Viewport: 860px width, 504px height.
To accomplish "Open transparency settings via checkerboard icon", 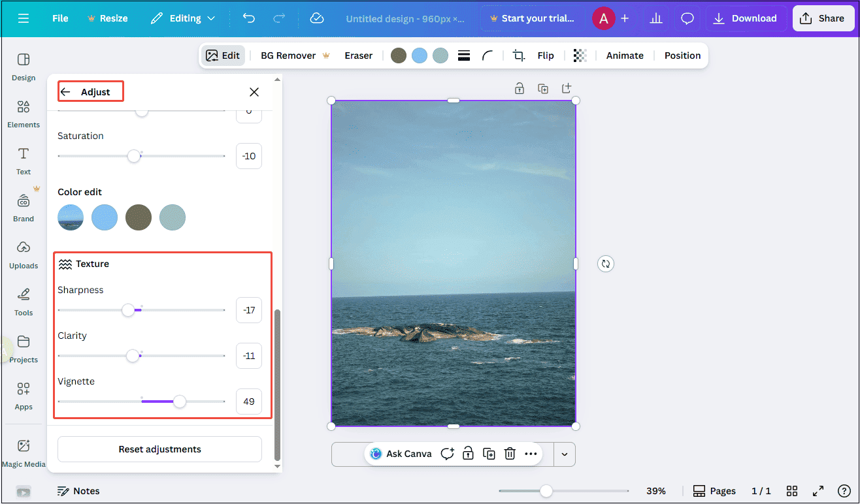I will pos(580,55).
